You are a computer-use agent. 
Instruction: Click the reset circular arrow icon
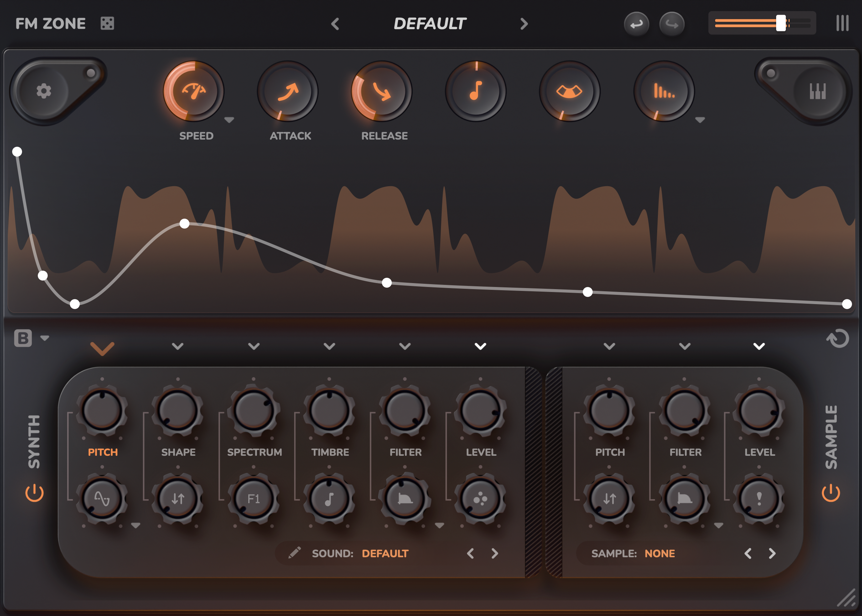pos(838,338)
